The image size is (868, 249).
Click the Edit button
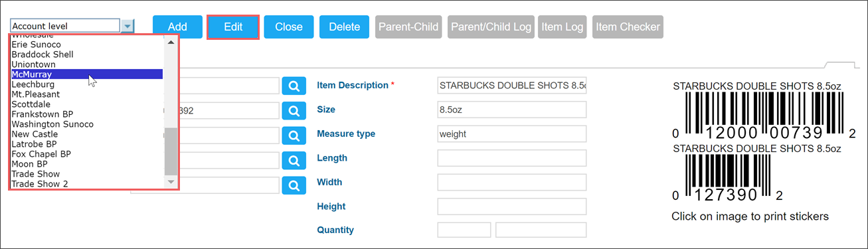click(x=233, y=27)
